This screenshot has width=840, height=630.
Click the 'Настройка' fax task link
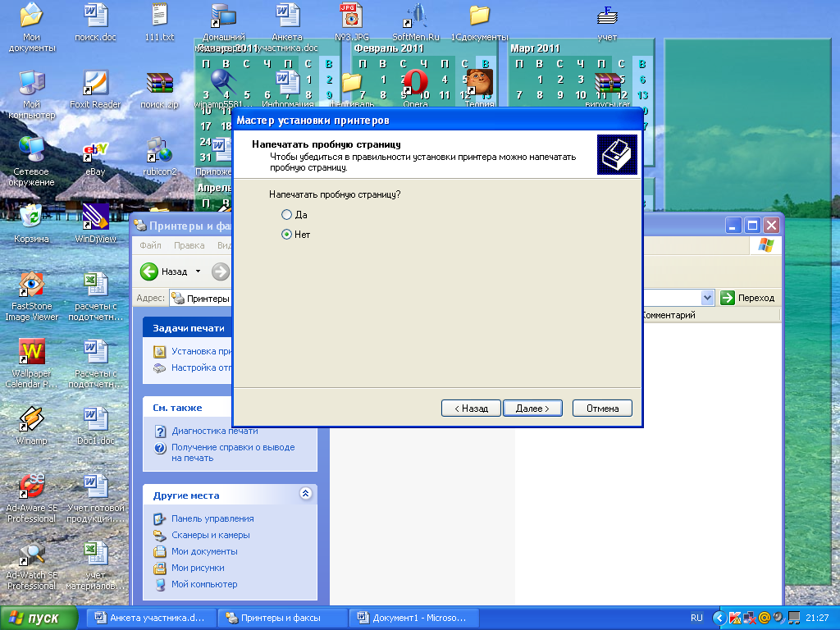pyautogui.click(x=201, y=368)
